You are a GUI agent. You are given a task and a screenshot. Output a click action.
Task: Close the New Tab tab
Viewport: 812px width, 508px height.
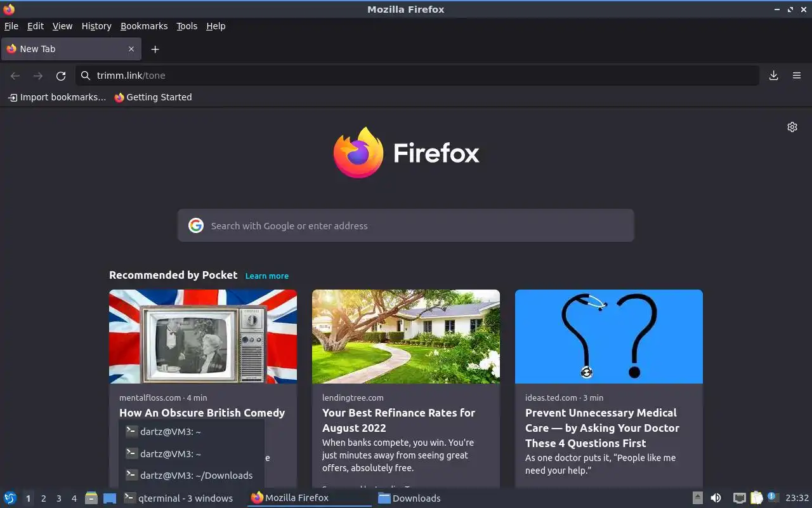point(131,49)
